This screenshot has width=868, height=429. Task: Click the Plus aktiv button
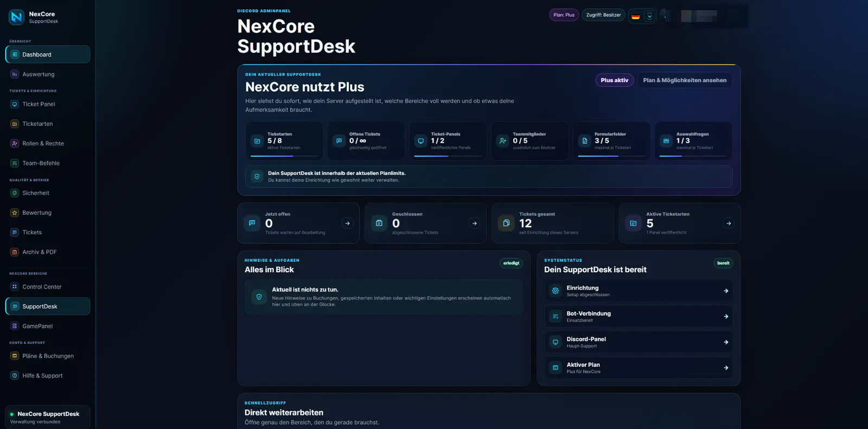click(x=615, y=80)
